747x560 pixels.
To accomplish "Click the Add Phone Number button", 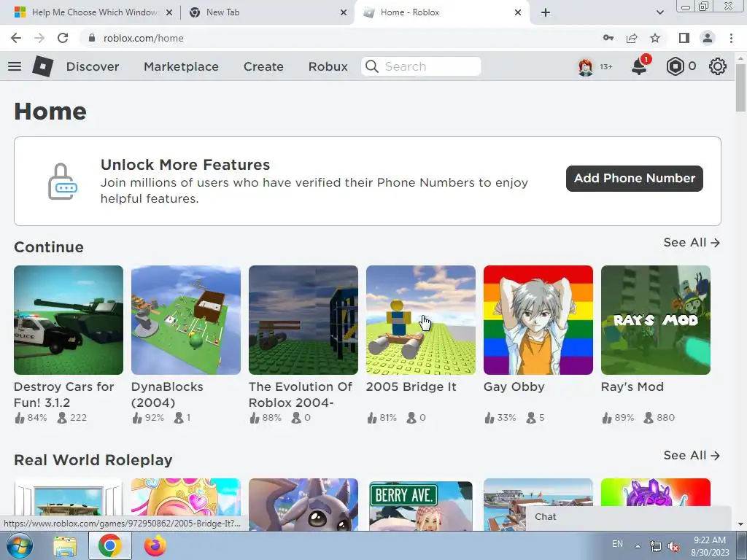I will point(634,179).
